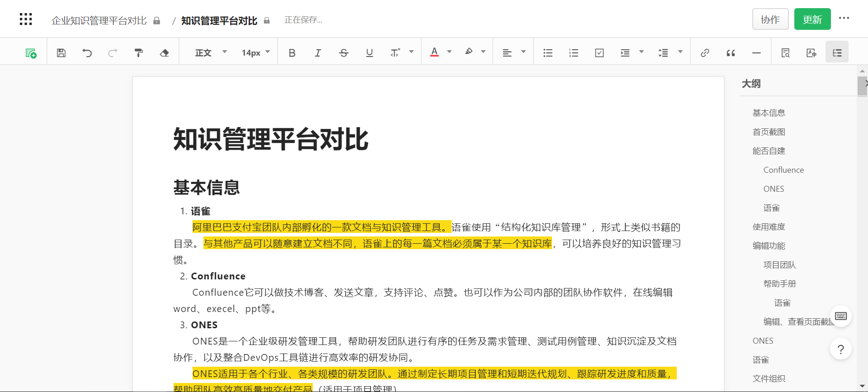Open the paragraph style dropdown 正文
This screenshot has height=392, width=868.
(211, 53)
